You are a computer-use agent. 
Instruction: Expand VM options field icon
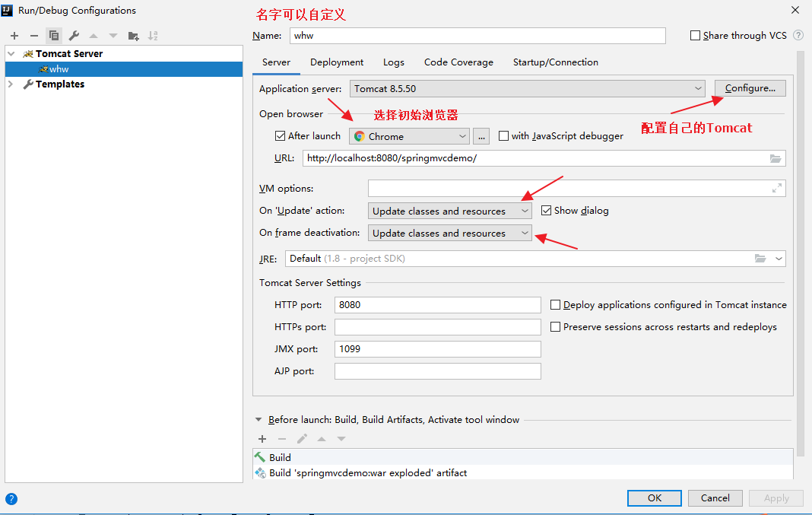click(777, 189)
